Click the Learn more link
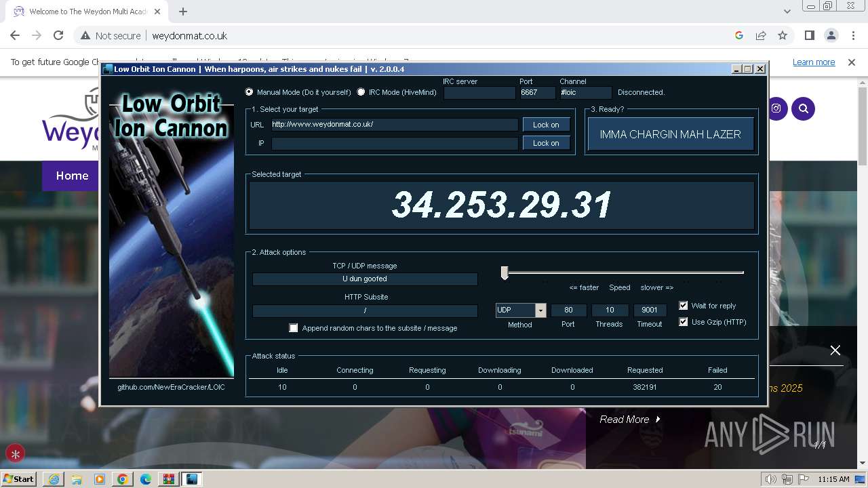Image resolution: width=868 pixels, height=488 pixels. click(x=814, y=62)
